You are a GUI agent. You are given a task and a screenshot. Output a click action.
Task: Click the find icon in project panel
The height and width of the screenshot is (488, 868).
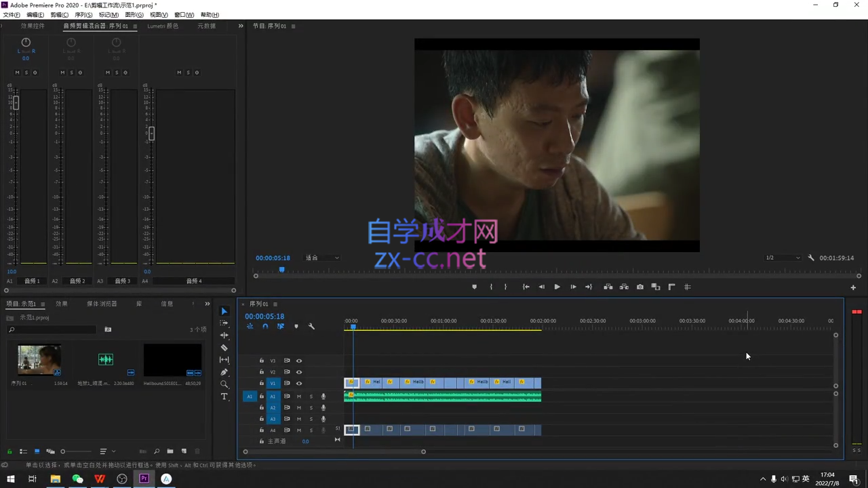point(157,451)
